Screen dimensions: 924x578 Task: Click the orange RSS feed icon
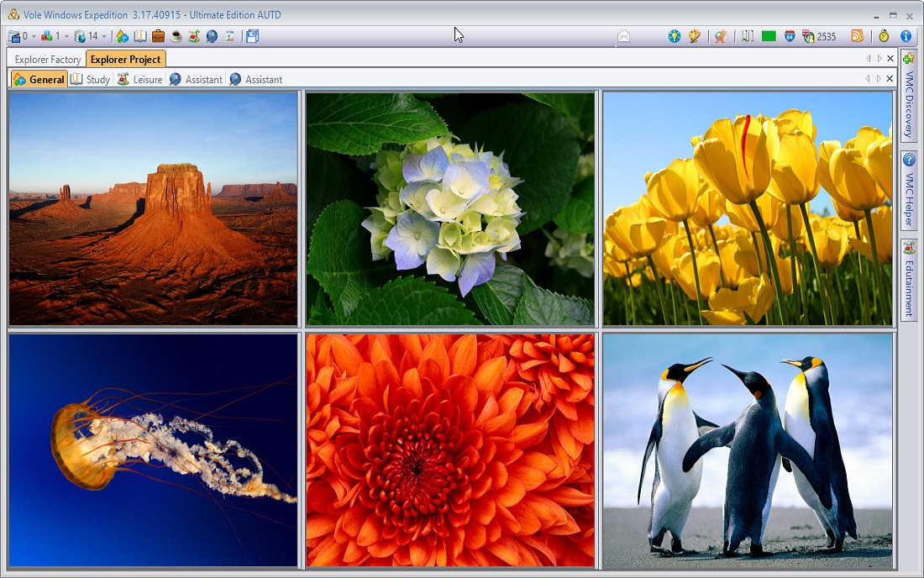[857, 36]
